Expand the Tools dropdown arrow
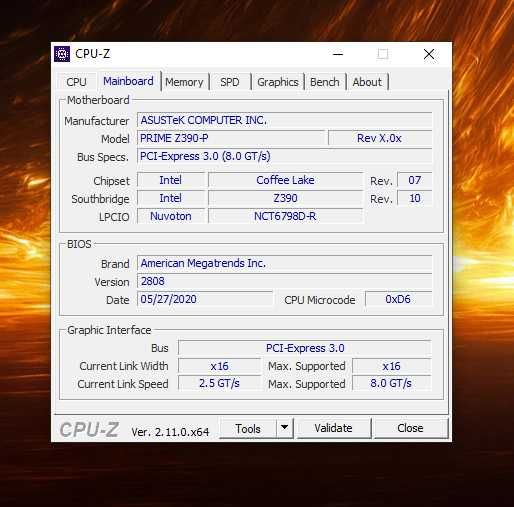Screen dimensions: 514x507 284,428
